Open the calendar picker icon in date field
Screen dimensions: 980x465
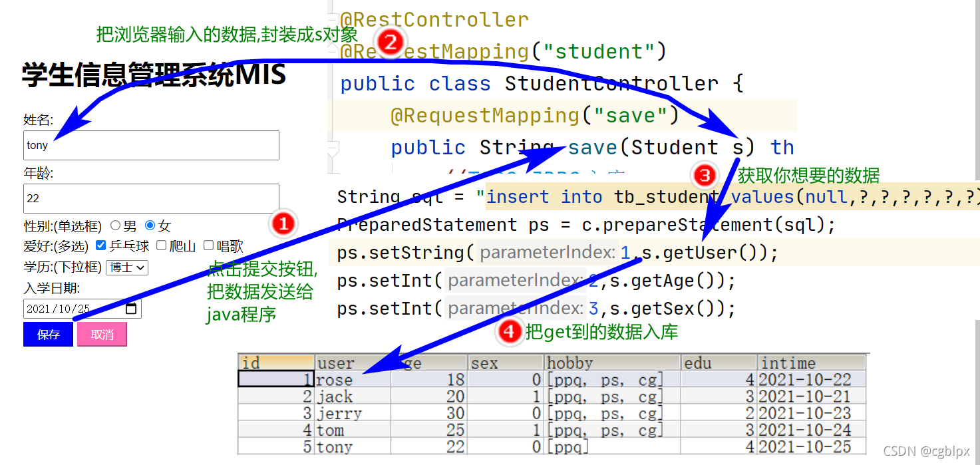(x=131, y=309)
